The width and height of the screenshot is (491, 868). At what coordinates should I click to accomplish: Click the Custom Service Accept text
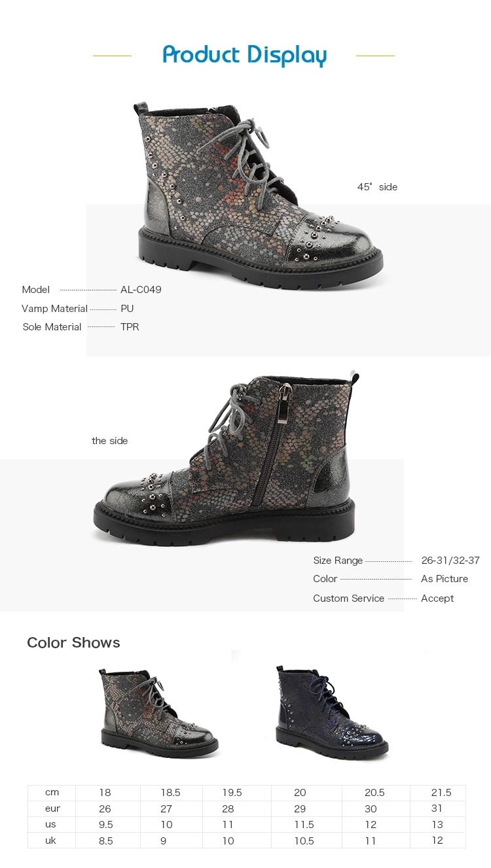pyautogui.click(x=437, y=599)
